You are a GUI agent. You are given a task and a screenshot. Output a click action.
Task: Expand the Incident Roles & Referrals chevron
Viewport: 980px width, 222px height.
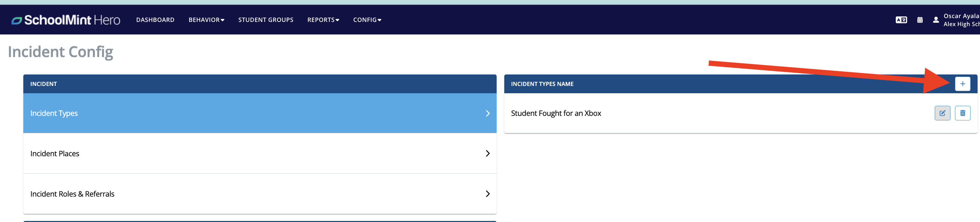click(487, 194)
